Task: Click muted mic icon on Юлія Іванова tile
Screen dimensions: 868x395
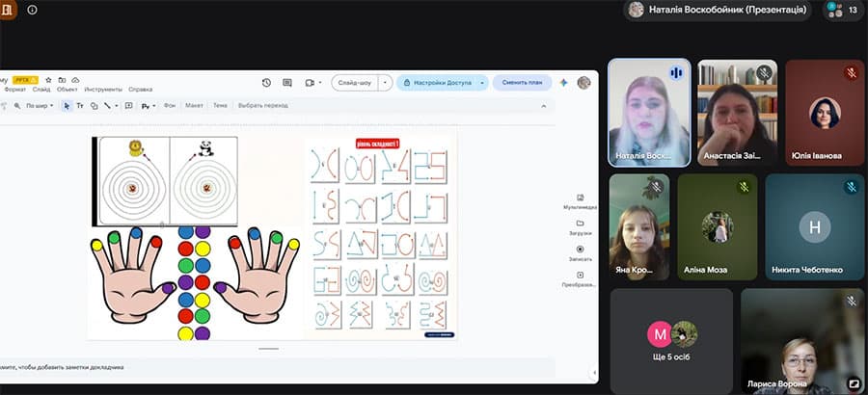Action: (852, 72)
